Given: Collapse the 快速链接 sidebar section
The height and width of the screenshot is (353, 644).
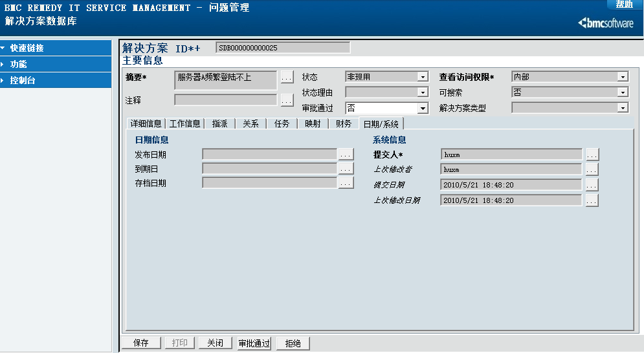Looking at the screenshot, I should 56,48.
